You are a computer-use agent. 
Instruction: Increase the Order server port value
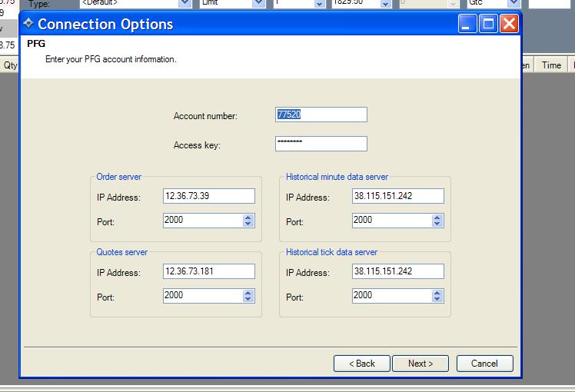coord(248,217)
